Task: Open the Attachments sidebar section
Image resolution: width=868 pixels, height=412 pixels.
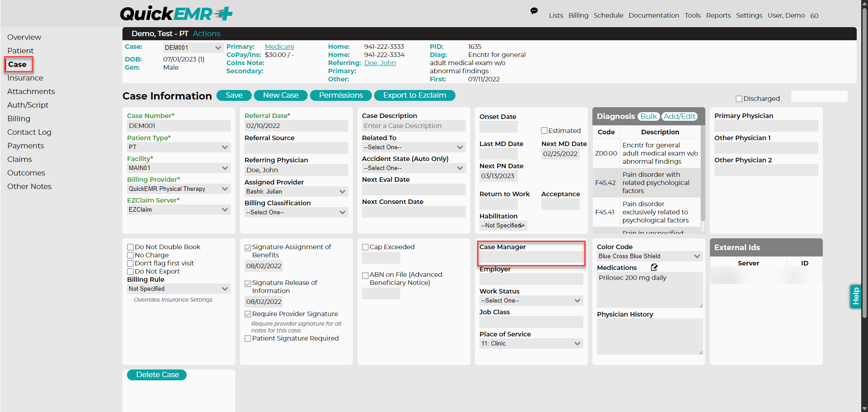Action: [x=31, y=91]
